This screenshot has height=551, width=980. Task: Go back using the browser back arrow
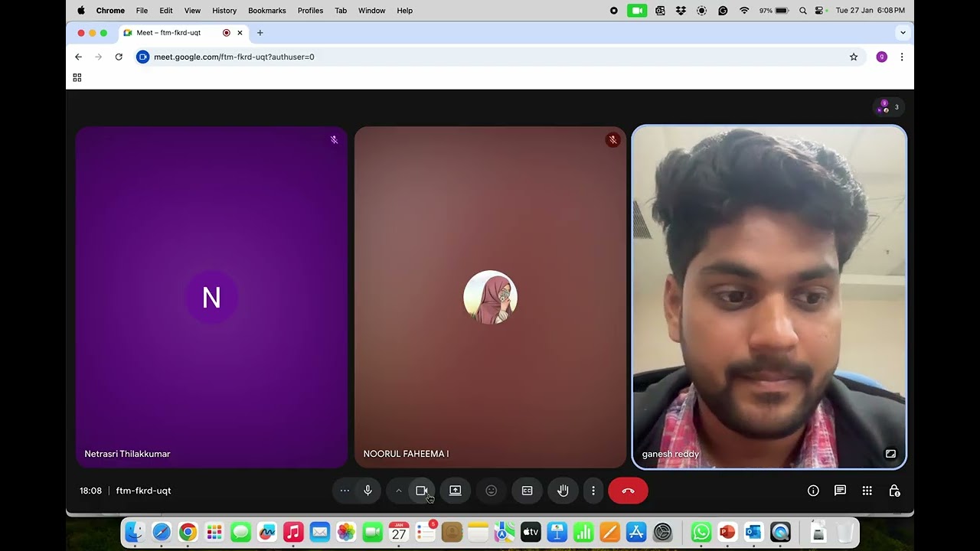click(x=78, y=57)
